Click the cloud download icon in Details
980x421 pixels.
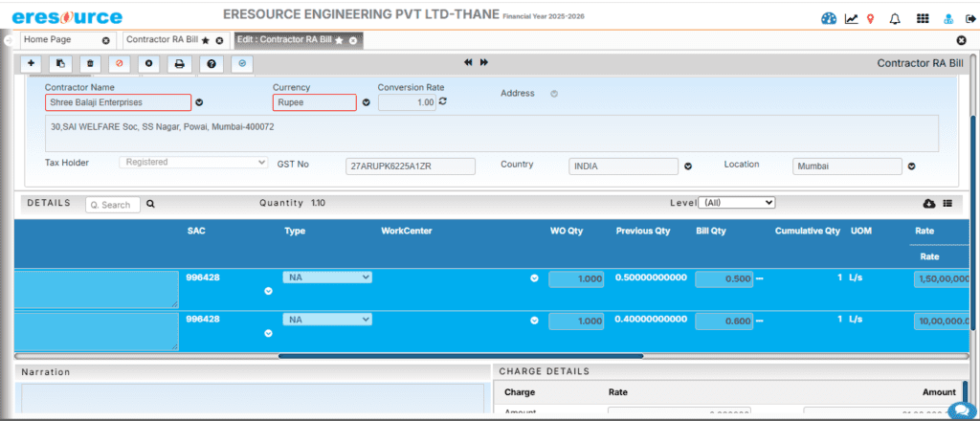click(x=928, y=204)
